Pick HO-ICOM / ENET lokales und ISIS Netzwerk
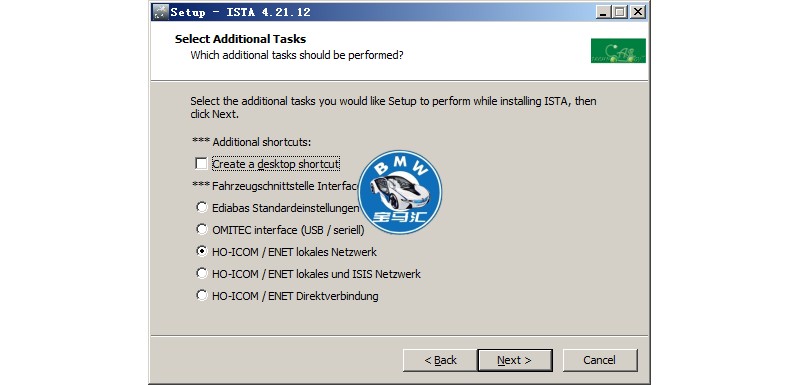 click(202, 273)
